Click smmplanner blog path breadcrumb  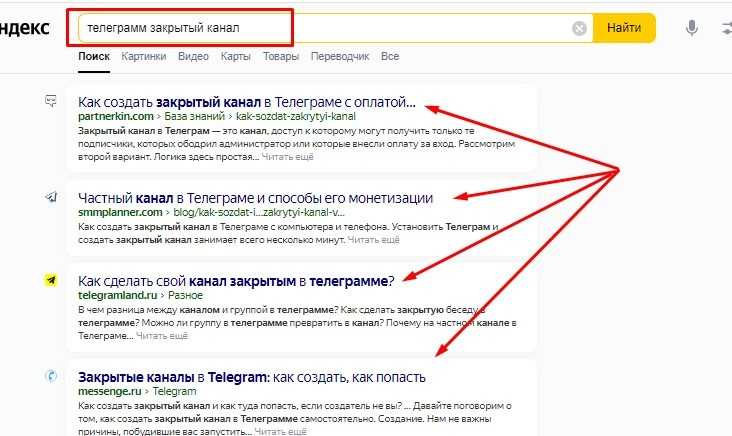click(x=259, y=212)
